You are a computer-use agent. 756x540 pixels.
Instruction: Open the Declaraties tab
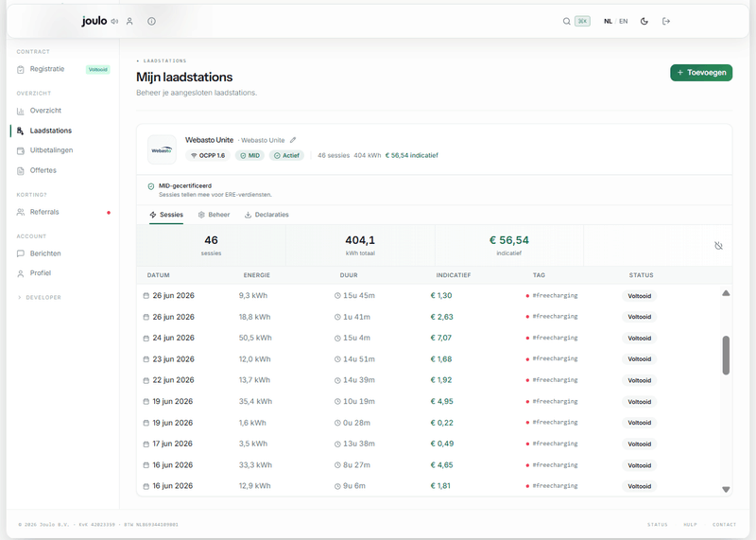point(266,215)
